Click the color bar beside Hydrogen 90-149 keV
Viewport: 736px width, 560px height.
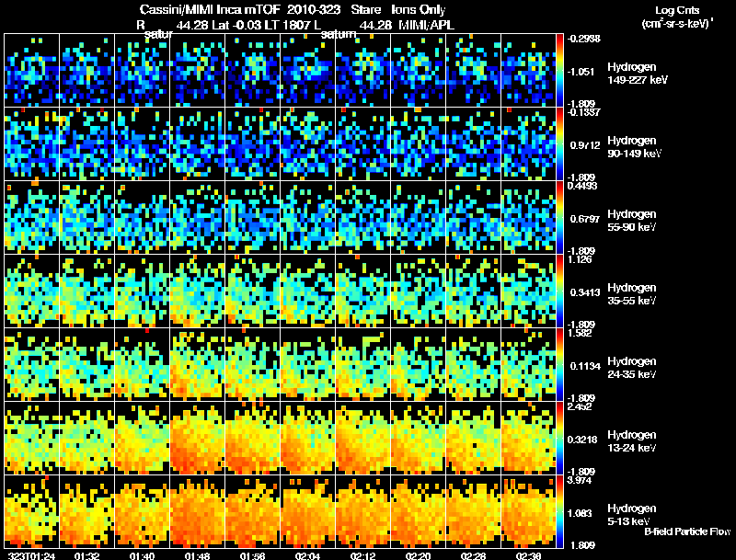pos(559,144)
